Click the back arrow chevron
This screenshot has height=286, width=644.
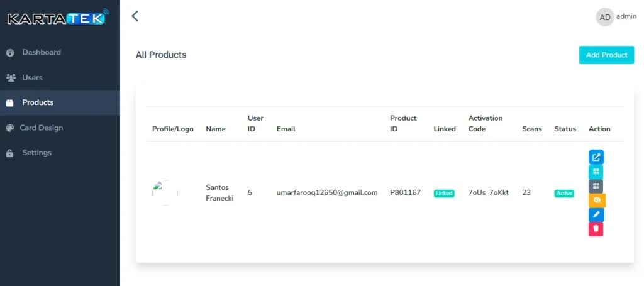click(135, 16)
